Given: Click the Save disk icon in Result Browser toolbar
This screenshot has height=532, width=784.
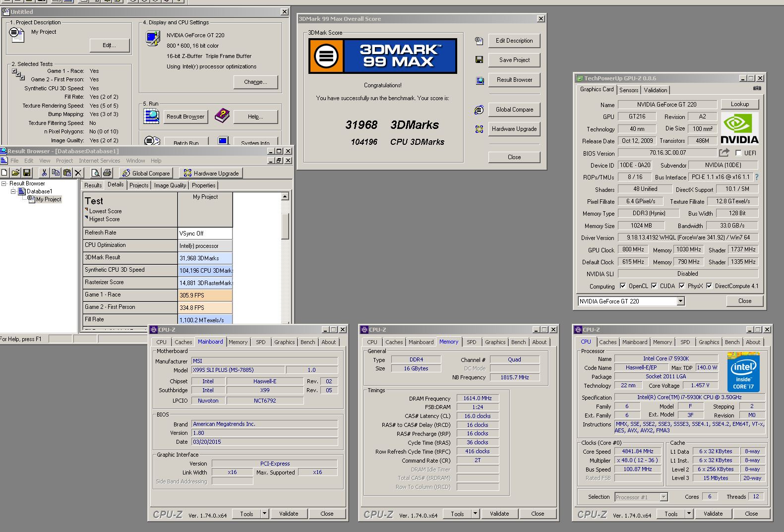Looking at the screenshot, I should click(x=27, y=173).
